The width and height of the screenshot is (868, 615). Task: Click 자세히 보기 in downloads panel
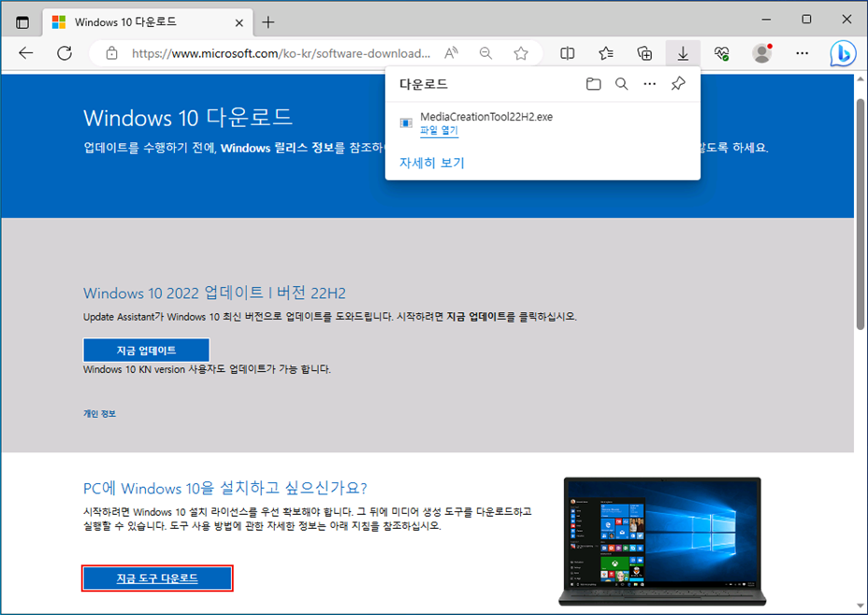(432, 163)
